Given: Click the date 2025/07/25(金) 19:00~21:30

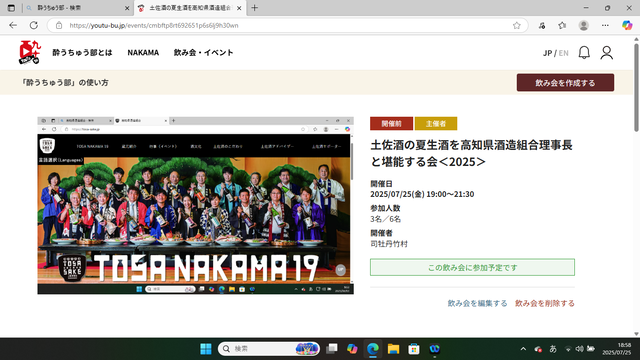Looking at the screenshot, I should pos(422,194).
